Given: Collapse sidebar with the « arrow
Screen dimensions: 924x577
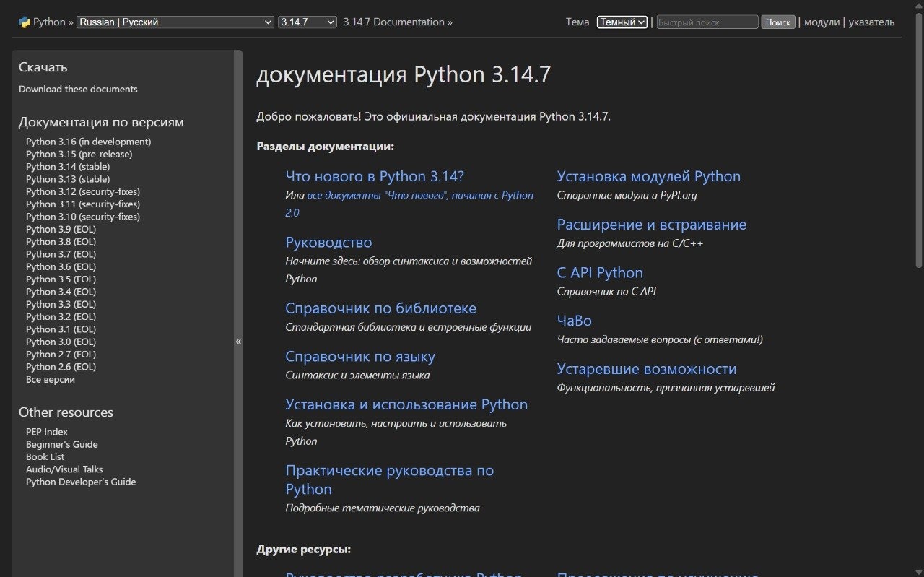Looking at the screenshot, I should (x=238, y=342).
